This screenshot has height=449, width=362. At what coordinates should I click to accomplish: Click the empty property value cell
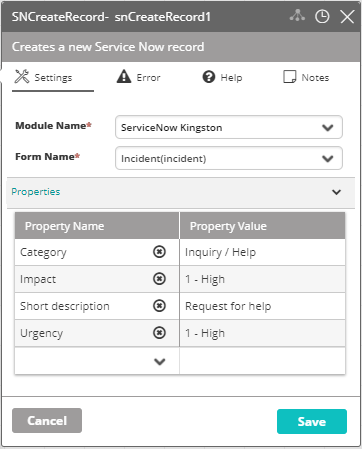pyautogui.click(x=262, y=361)
